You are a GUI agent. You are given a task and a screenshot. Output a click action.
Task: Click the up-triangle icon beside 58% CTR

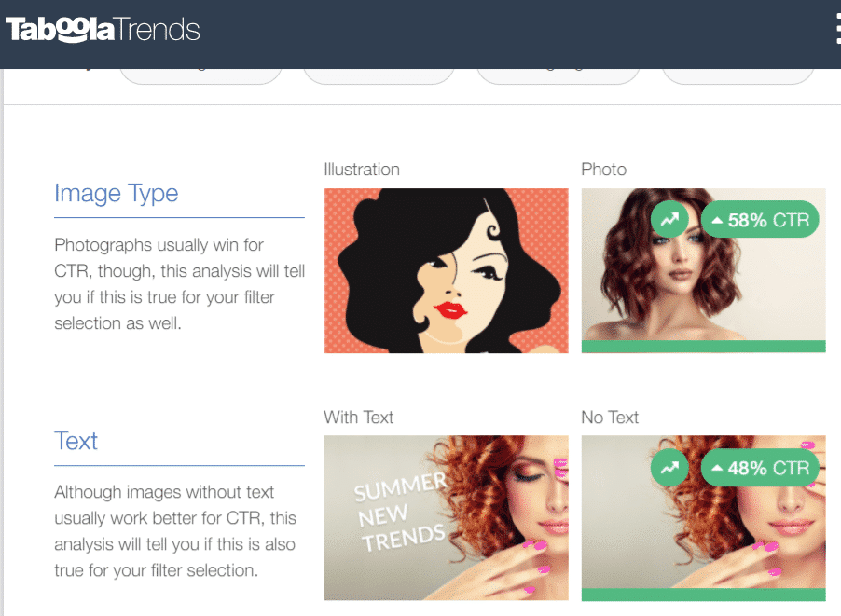tap(717, 220)
